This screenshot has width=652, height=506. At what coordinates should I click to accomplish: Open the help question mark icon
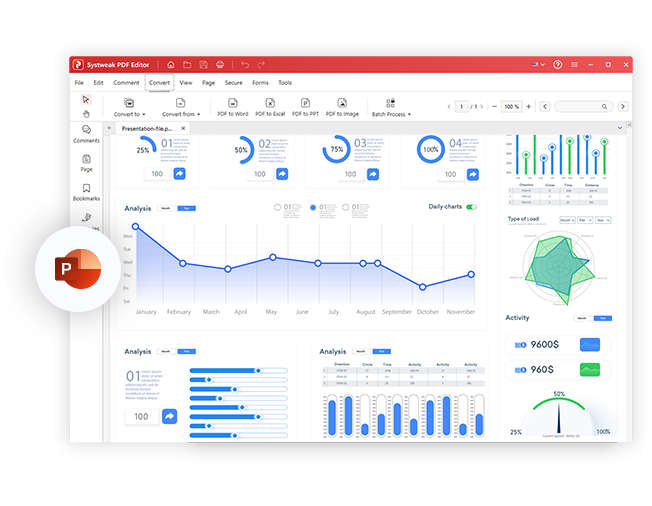(x=558, y=64)
